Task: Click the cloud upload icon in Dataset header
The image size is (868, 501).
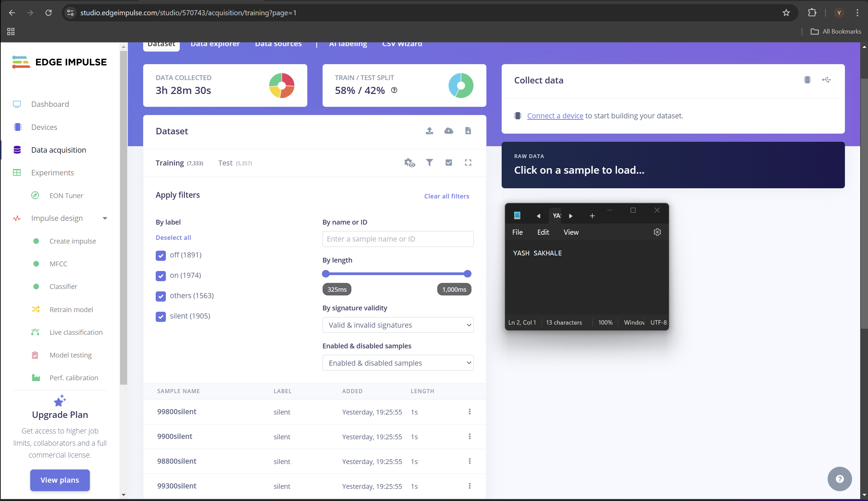Action: click(x=449, y=131)
